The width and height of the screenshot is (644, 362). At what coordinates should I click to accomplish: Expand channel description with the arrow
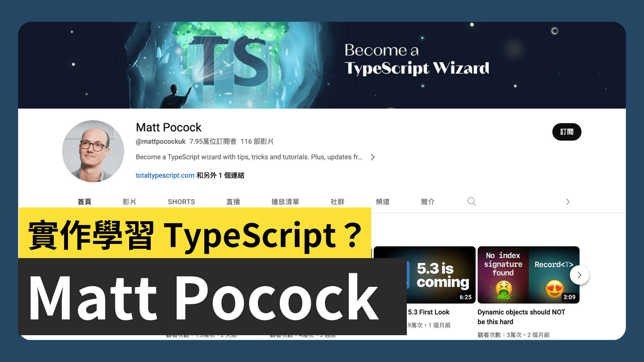pos(373,157)
